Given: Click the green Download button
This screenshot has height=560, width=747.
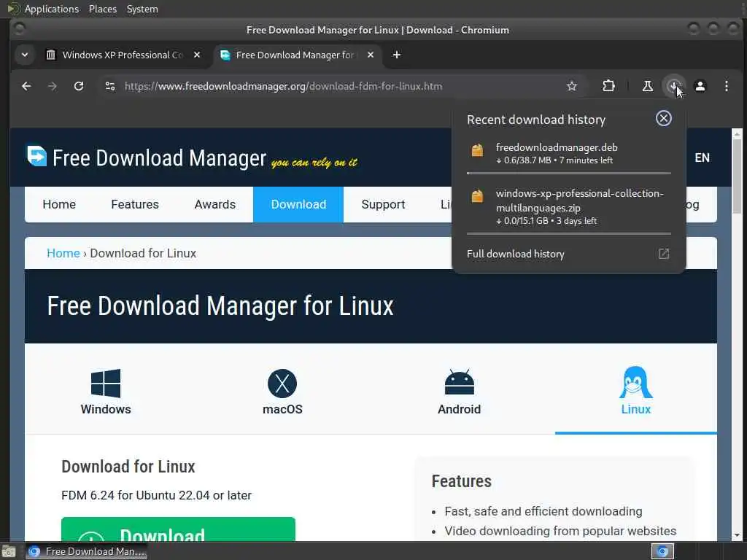Looking at the screenshot, I should pos(178,529).
